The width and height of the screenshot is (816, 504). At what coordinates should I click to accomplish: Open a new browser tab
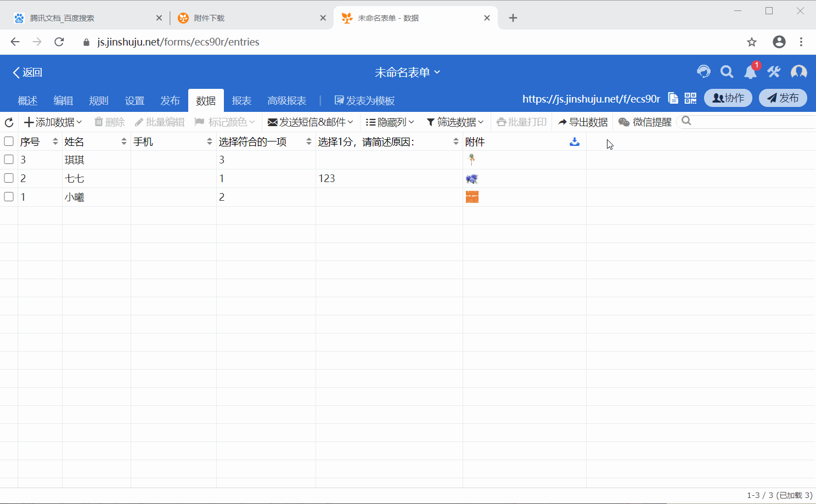point(513,18)
